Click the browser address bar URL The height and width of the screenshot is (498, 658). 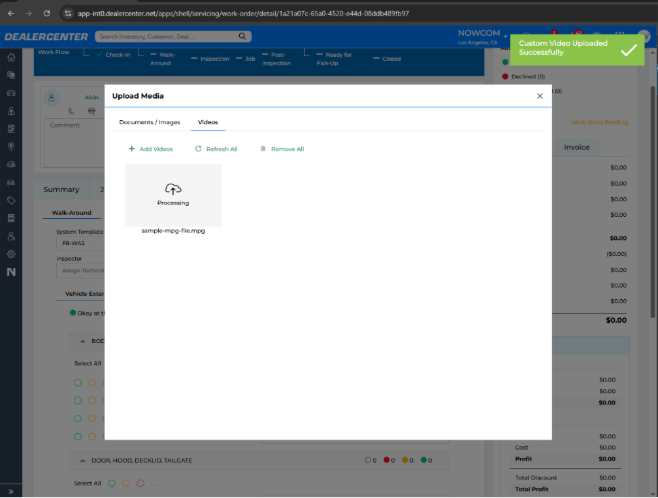[x=243, y=13]
